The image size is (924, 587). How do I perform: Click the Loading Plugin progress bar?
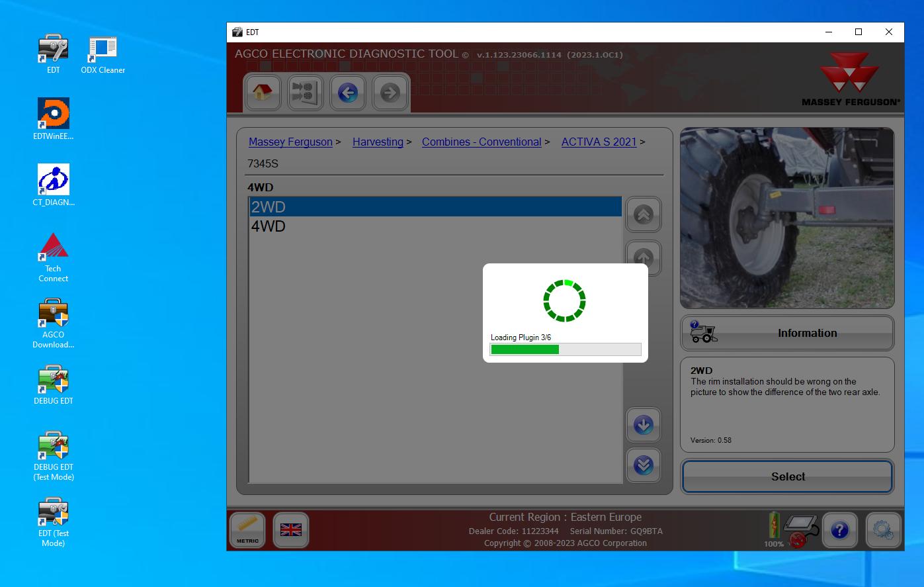click(x=565, y=349)
